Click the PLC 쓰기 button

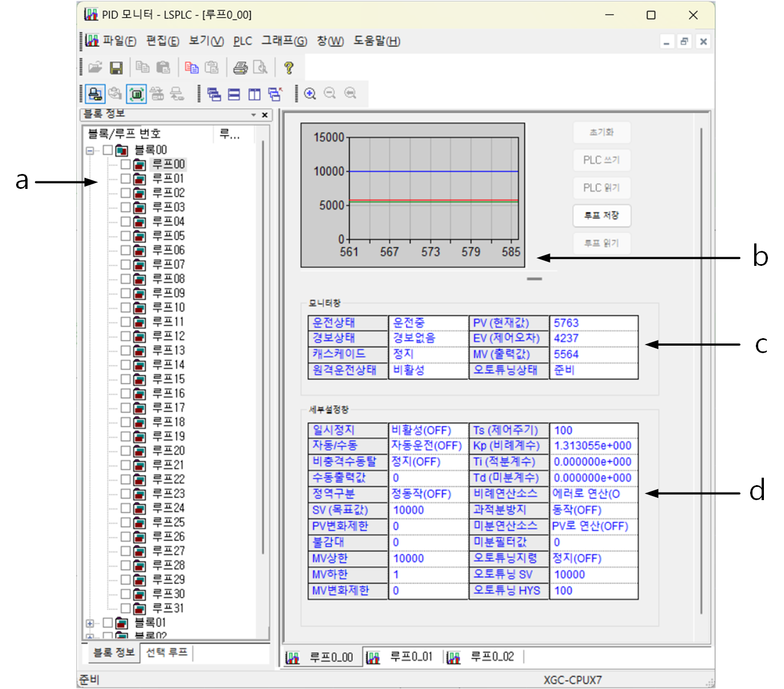[x=601, y=160]
